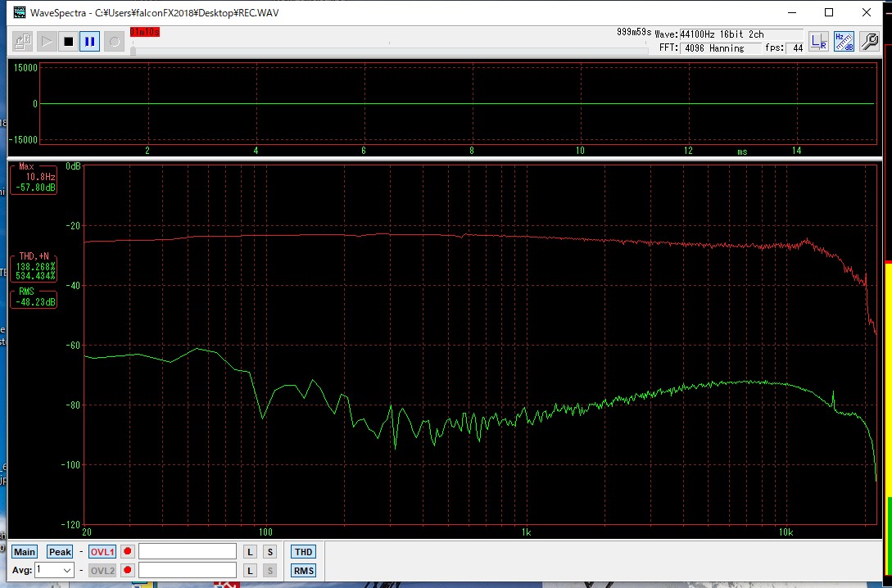The height and width of the screenshot is (588, 892).
Task: Open the file load icon
Action: point(23,41)
